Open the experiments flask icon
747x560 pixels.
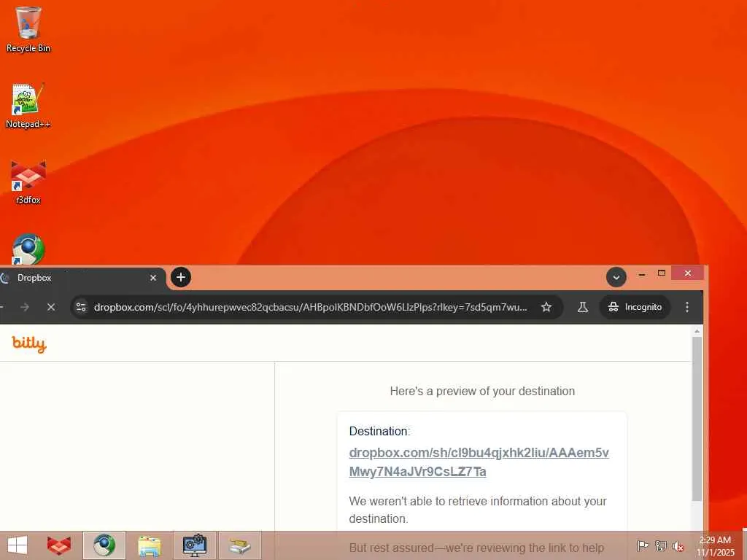click(583, 307)
